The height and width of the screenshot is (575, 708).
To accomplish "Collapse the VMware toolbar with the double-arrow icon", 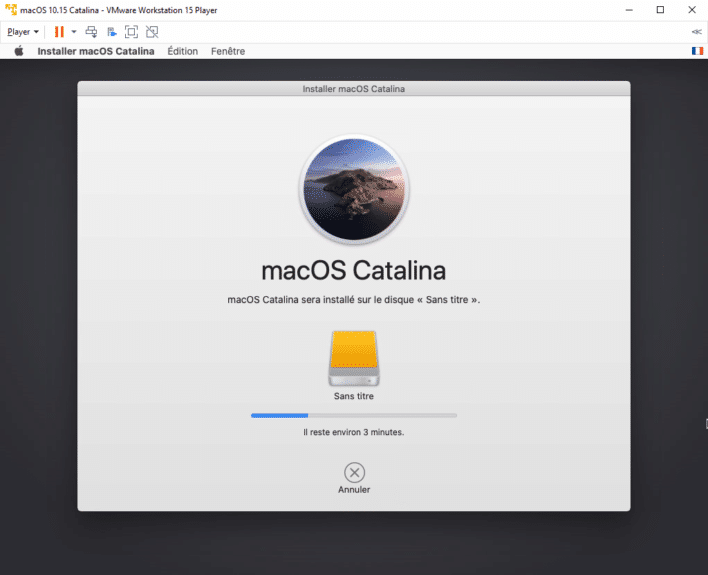I will click(697, 32).
